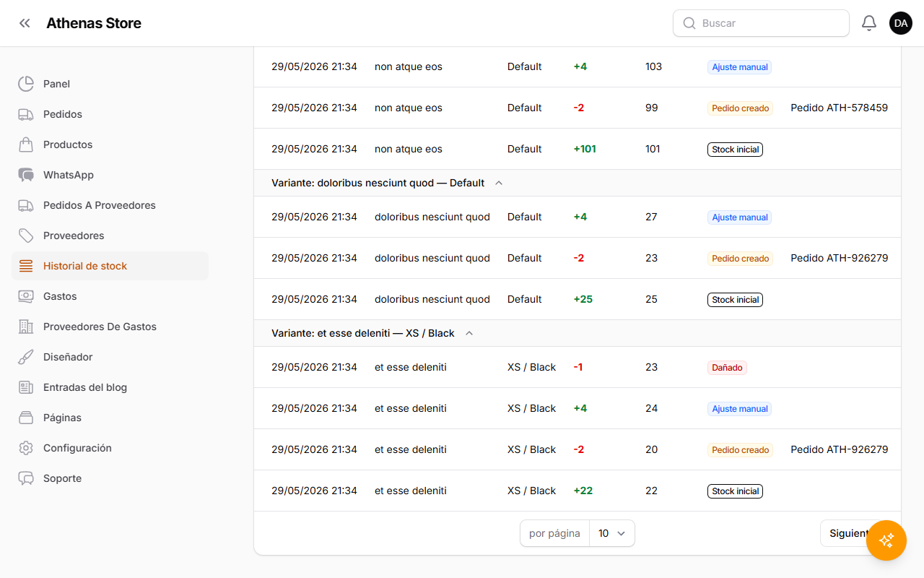
Task: Click 'por página' label
Action: tap(554, 533)
